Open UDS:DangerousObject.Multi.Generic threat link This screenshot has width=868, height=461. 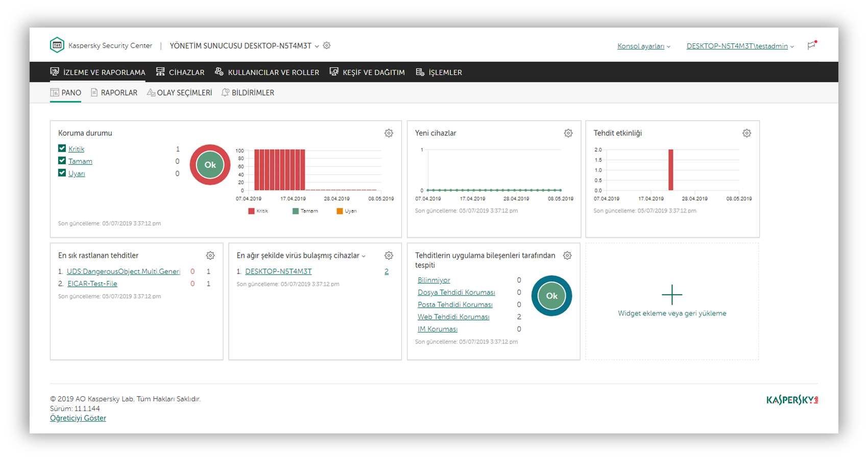pos(124,272)
